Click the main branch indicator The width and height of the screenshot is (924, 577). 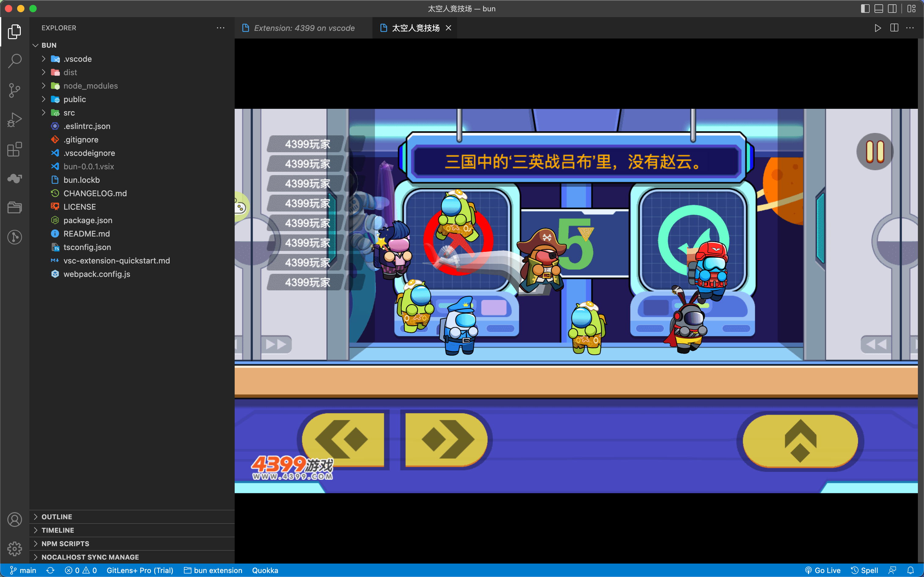pyautogui.click(x=23, y=570)
